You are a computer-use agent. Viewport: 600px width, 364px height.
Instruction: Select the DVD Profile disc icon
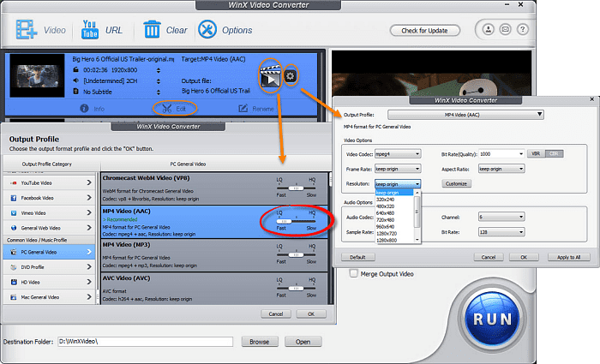click(x=14, y=267)
